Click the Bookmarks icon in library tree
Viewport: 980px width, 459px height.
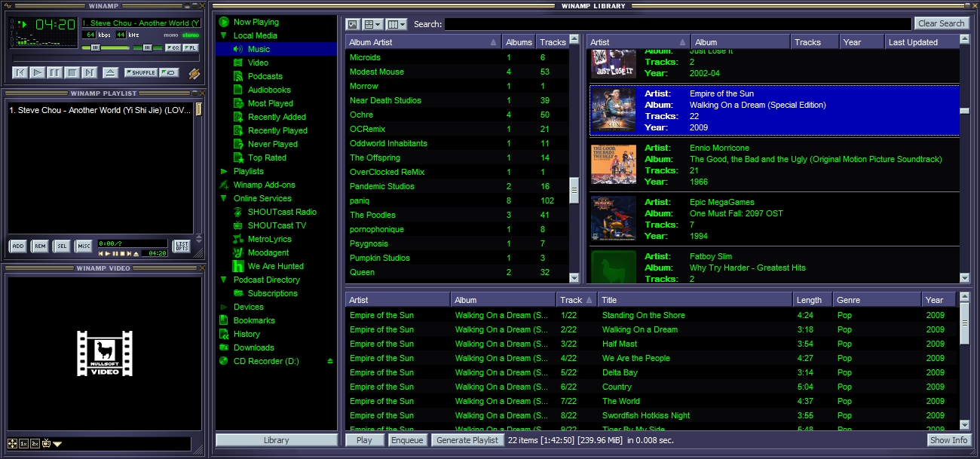click(x=224, y=320)
